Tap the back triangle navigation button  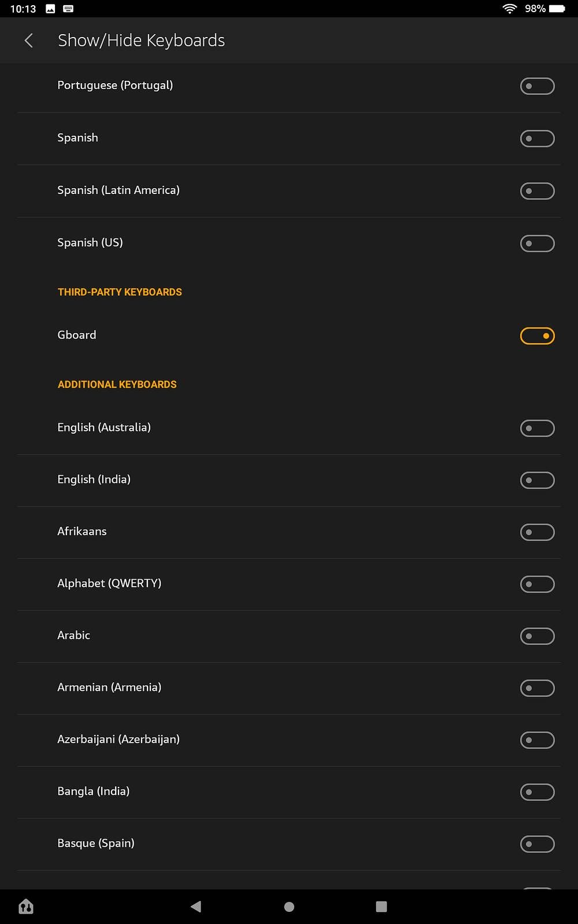tap(196, 907)
